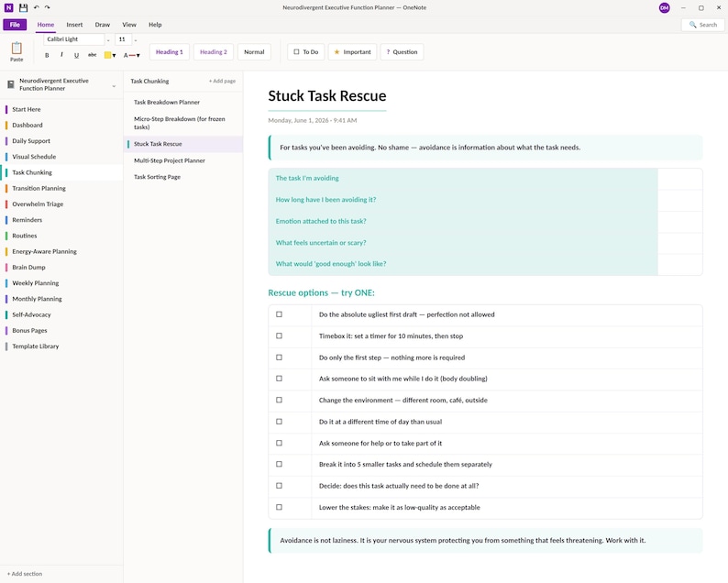Screen dimensions: 728x583
Task: Switch to the Draw ribbon tab
Action: coord(102,25)
